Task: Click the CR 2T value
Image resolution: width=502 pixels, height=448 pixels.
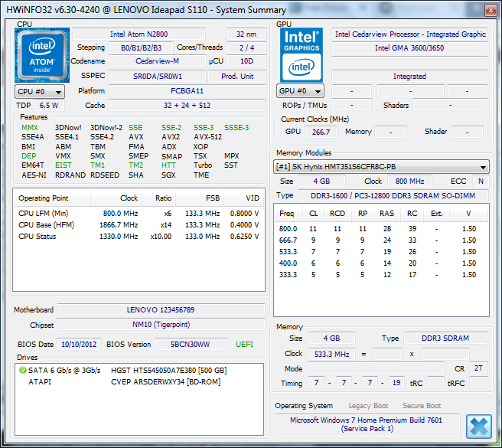Action: [x=478, y=368]
